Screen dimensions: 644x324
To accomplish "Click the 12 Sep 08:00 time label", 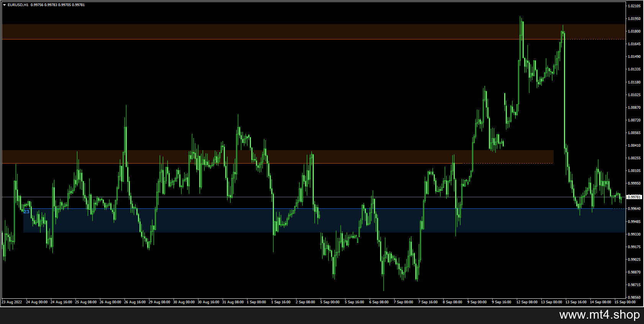I will 527,302.
